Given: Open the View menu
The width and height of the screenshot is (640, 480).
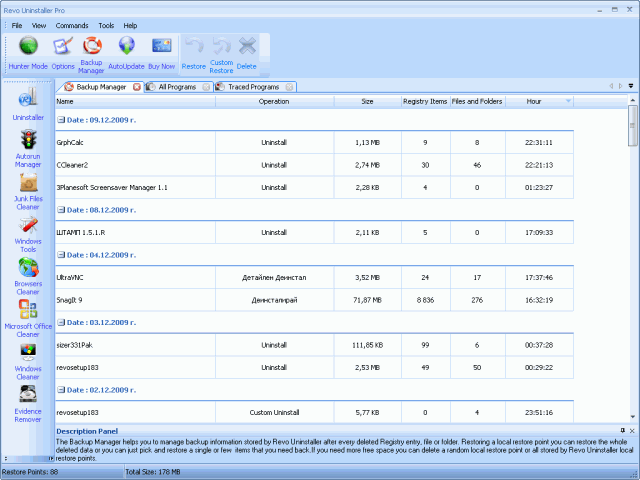Looking at the screenshot, I should click(x=39, y=25).
